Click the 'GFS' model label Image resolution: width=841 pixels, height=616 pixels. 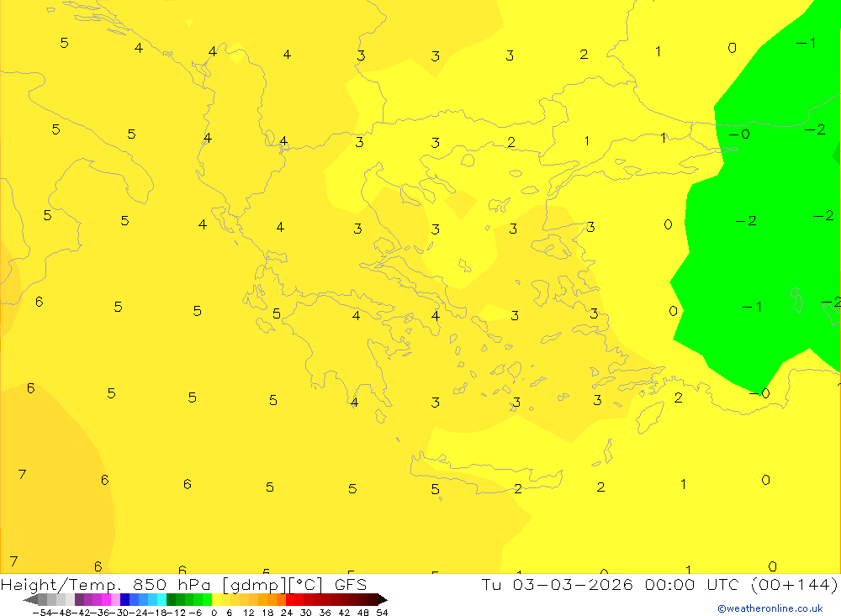pos(350,584)
